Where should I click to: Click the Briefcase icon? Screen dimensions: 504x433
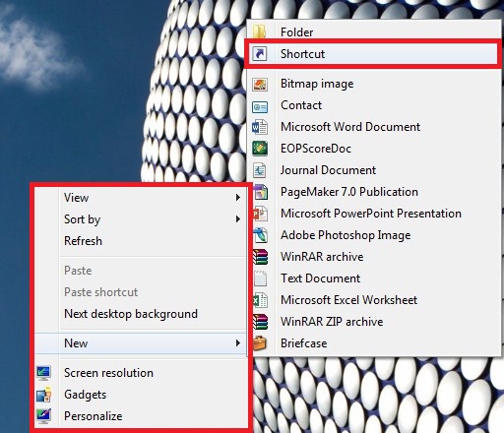pyautogui.click(x=260, y=343)
